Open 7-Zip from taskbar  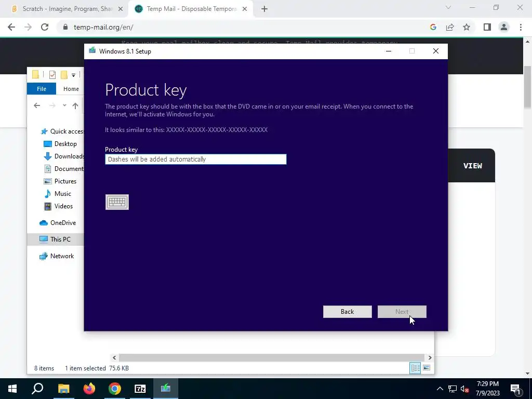140,389
